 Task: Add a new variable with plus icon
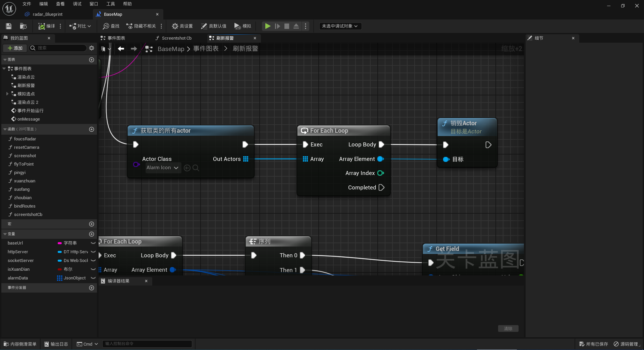tap(92, 234)
